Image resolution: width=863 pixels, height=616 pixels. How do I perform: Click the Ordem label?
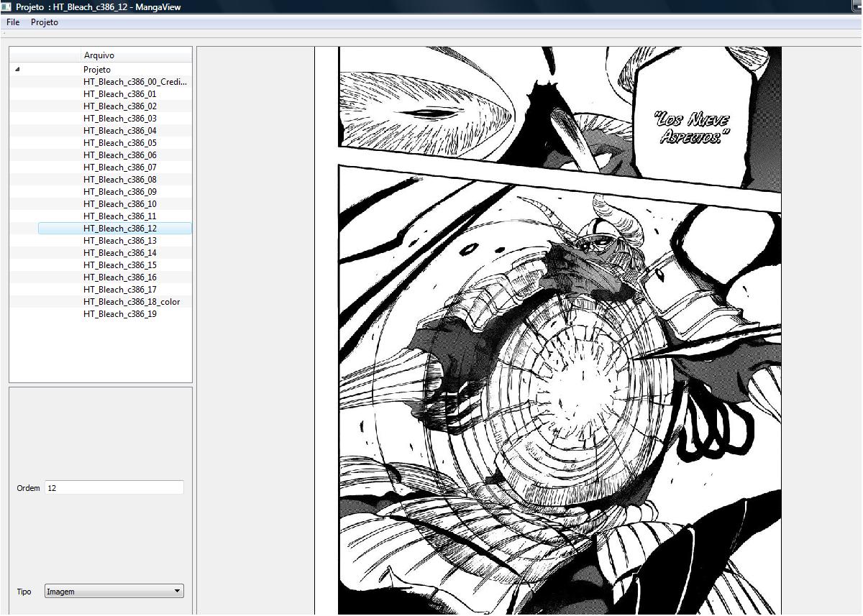28,488
